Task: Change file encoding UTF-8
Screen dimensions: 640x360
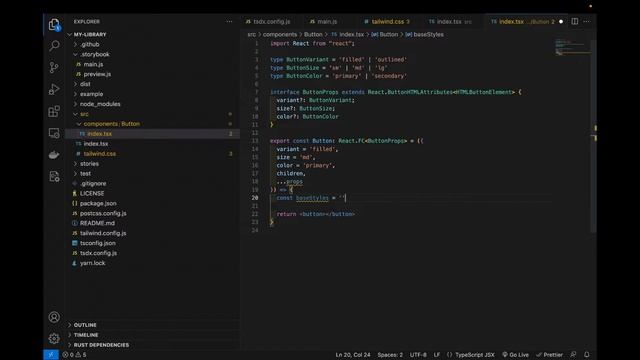Action: pyautogui.click(x=418, y=355)
